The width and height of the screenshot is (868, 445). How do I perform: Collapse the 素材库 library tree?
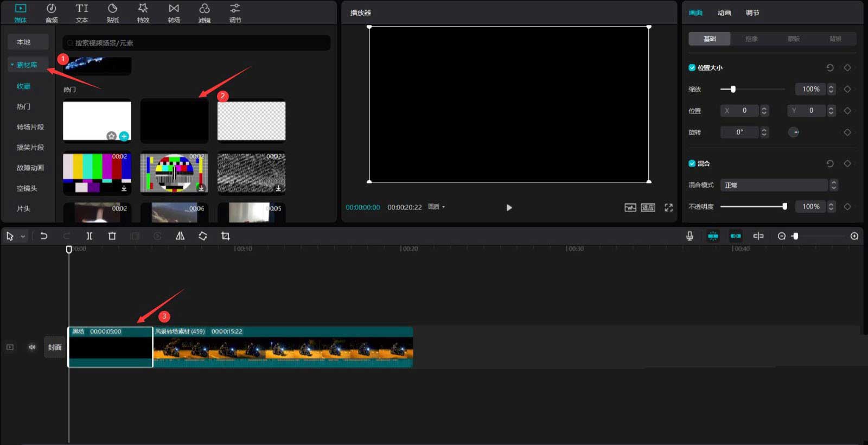point(12,65)
